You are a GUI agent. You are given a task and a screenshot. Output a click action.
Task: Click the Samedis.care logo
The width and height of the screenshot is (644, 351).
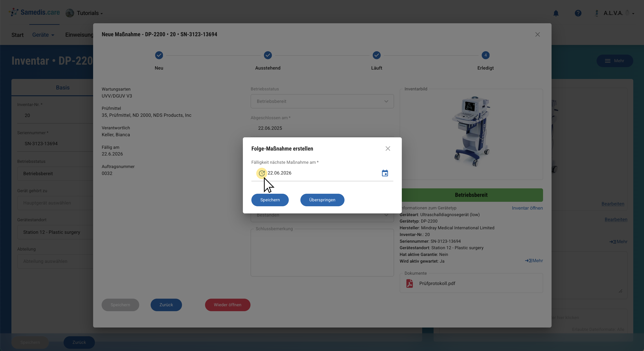pyautogui.click(x=34, y=13)
